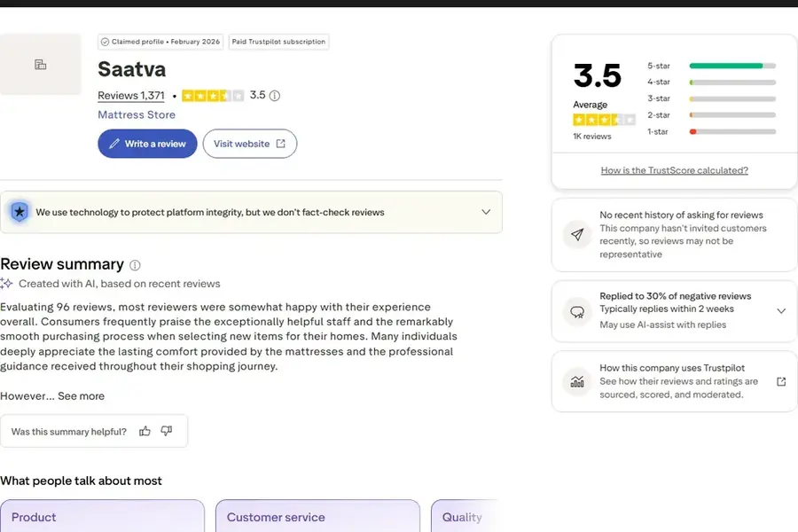Click Visit website button
Screen dimensions: 798x532
click(250, 144)
